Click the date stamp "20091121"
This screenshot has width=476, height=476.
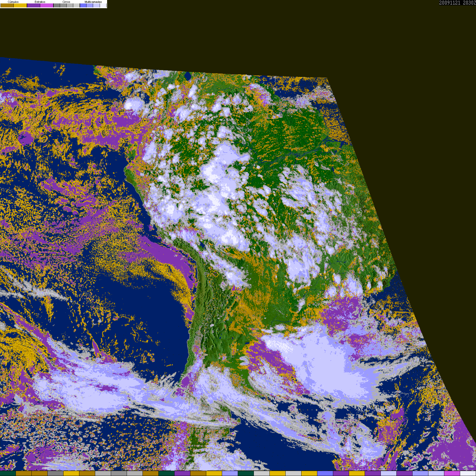click(x=450, y=3)
